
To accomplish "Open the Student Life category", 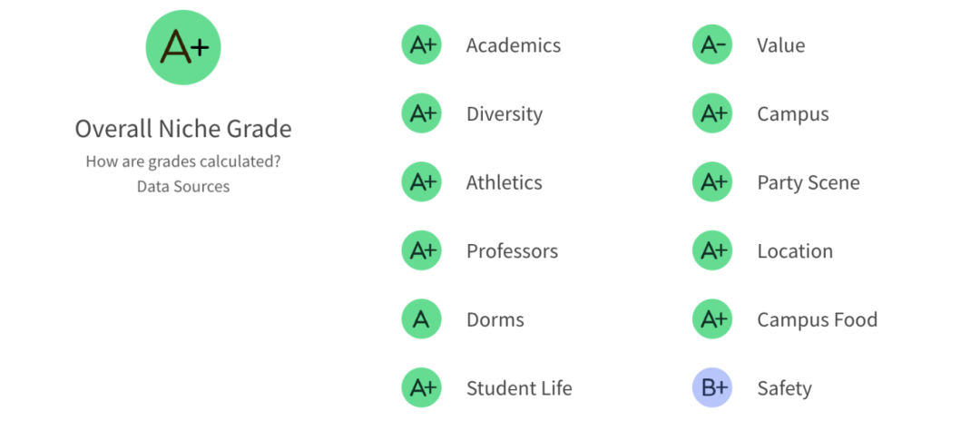I will coord(519,388).
